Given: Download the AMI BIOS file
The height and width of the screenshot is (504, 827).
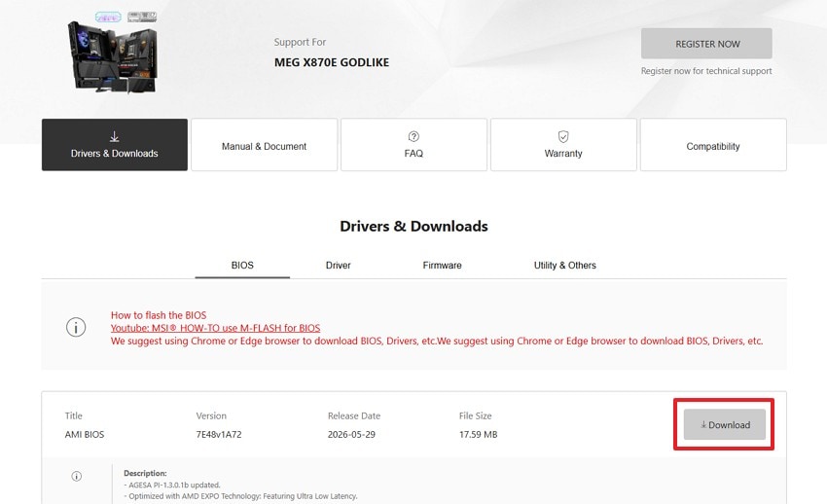Looking at the screenshot, I should pyautogui.click(x=725, y=424).
